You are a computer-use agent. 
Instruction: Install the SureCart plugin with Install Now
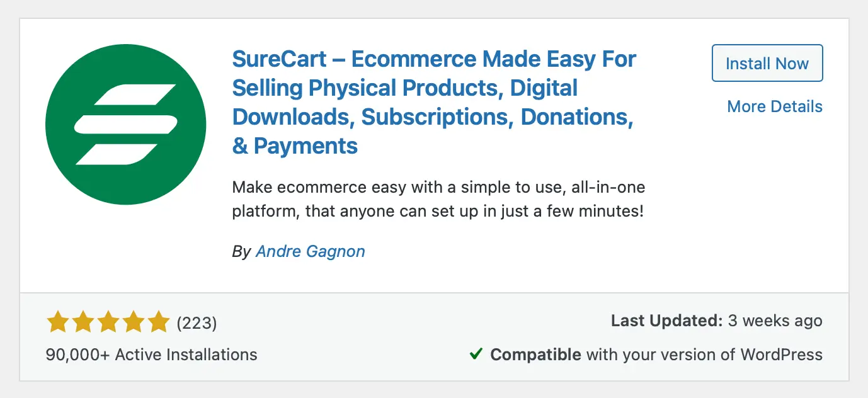[767, 63]
